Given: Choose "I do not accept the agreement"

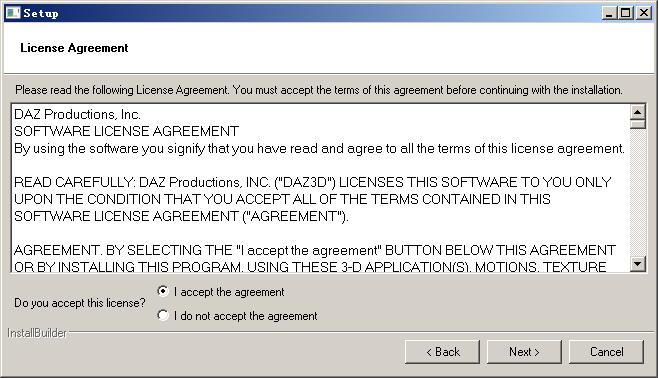Looking at the screenshot, I should point(163,315).
